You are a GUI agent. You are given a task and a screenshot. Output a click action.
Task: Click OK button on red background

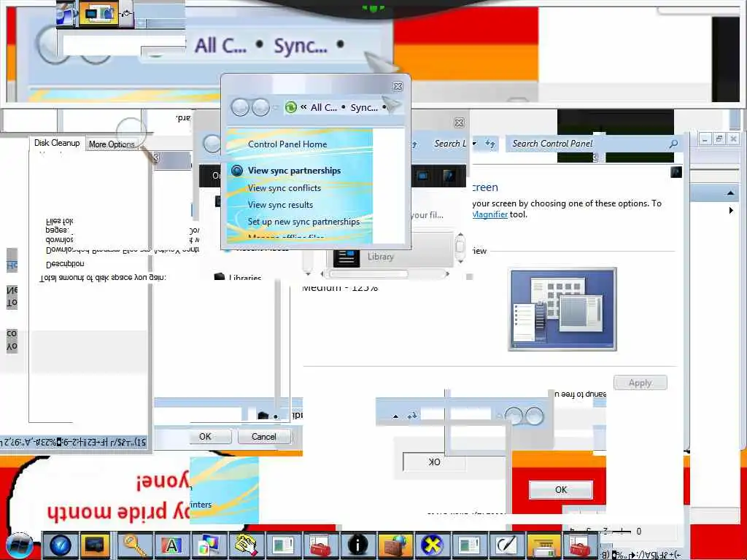point(561,489)
